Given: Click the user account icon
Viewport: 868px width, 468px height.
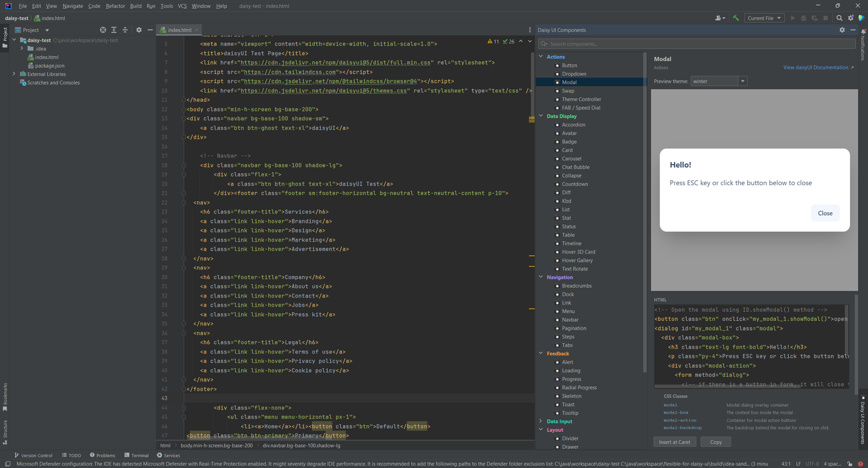Looking at the screenshot, I should coord(720,18).
